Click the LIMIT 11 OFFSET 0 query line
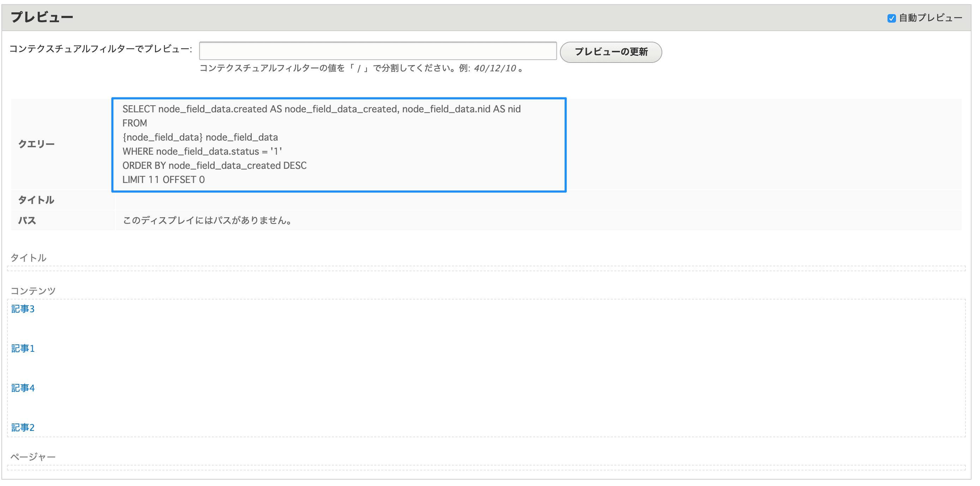Screen dimensions: 980x486 163,180
